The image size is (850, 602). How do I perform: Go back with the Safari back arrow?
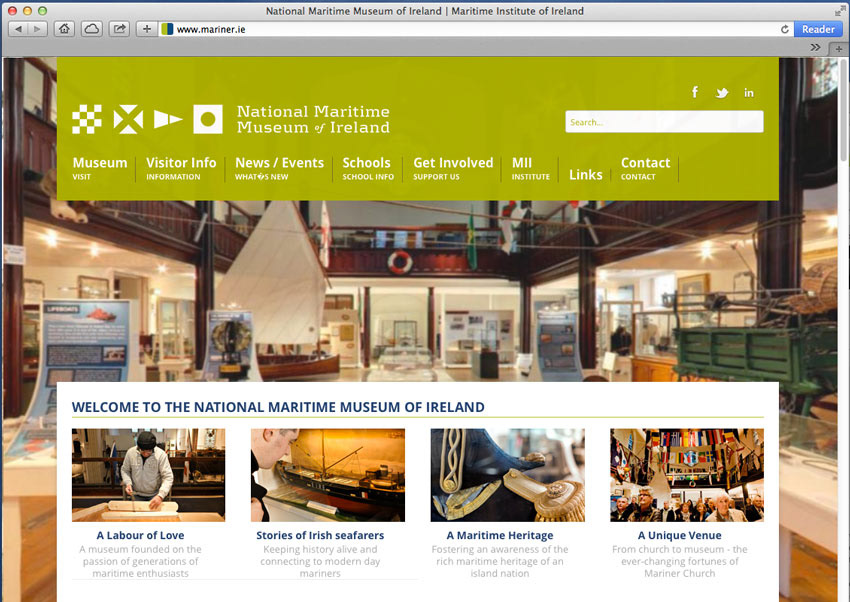(18, 29)
